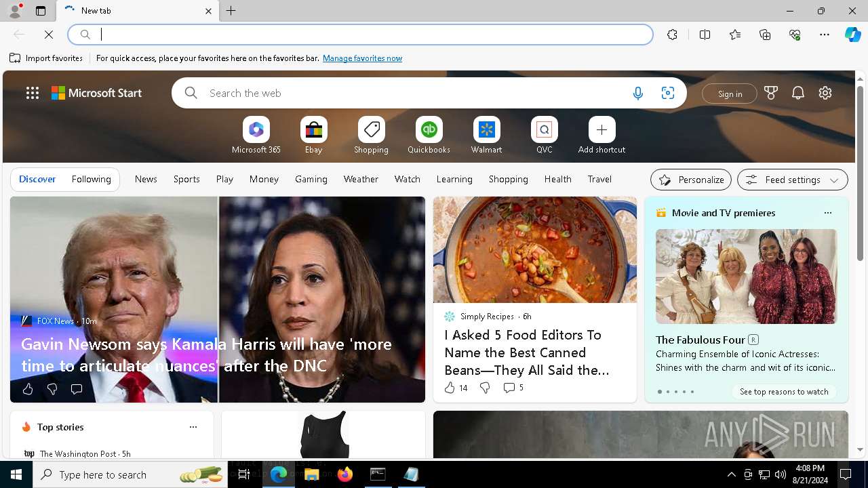Open page settings gear icon
The height and width of the screenshot is (488, 868).
coord(825,93)
